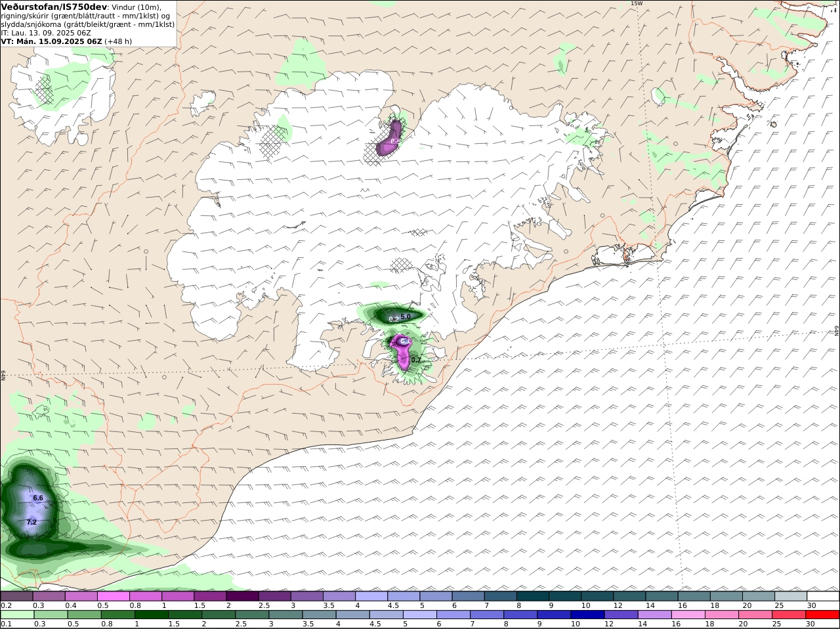This screenshot has height=629, width=840.
Task: Pick the pale green bottom swatch between 0.1 and 0.3
Action: coord(16,615)
